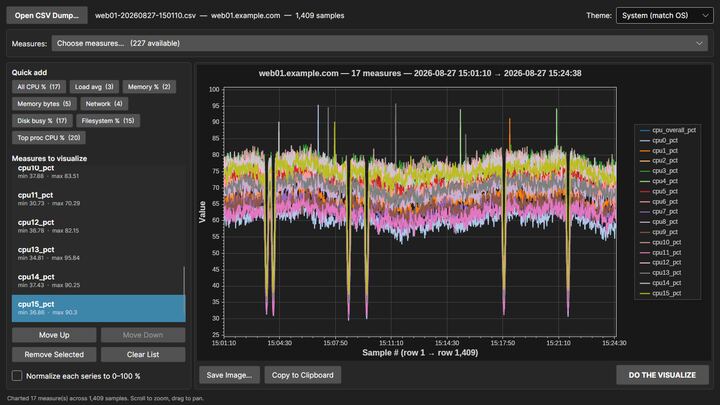Viewport: 720px width, 405px height.
Task: Click cpu0_pct legend entry
Action: [x=659, y=141]
